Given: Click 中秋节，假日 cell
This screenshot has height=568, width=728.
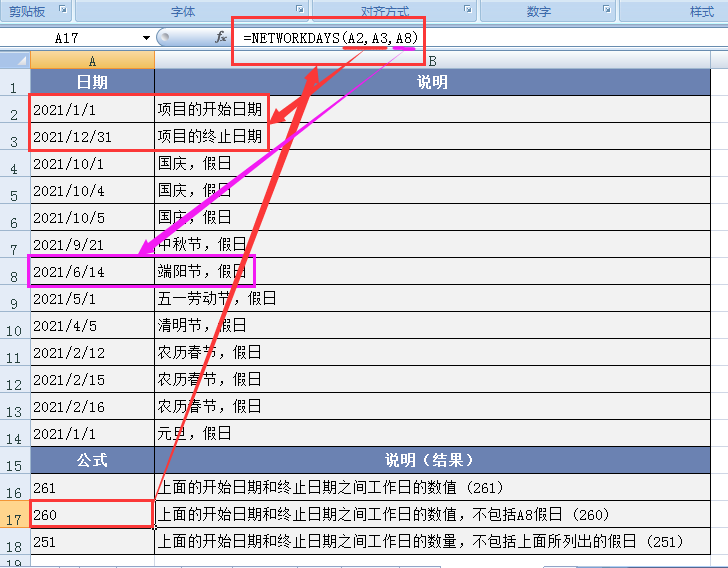Looking at the screenshot, I should click(432, 244).
